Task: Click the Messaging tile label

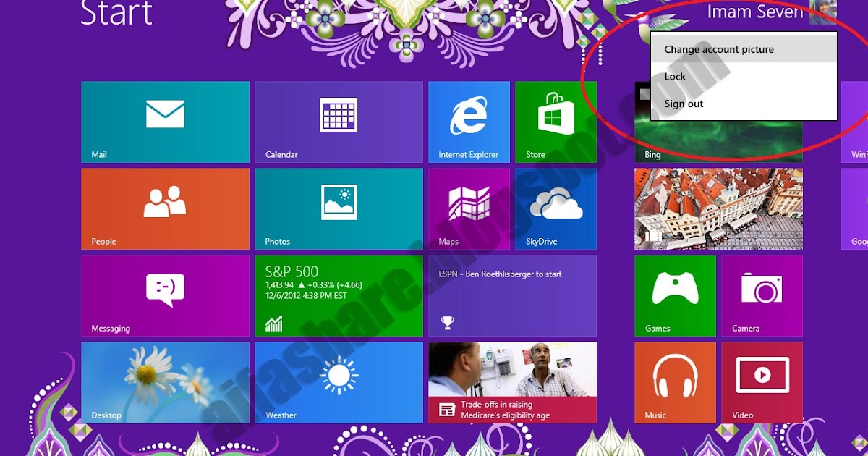Action: (x=111, y=329)
